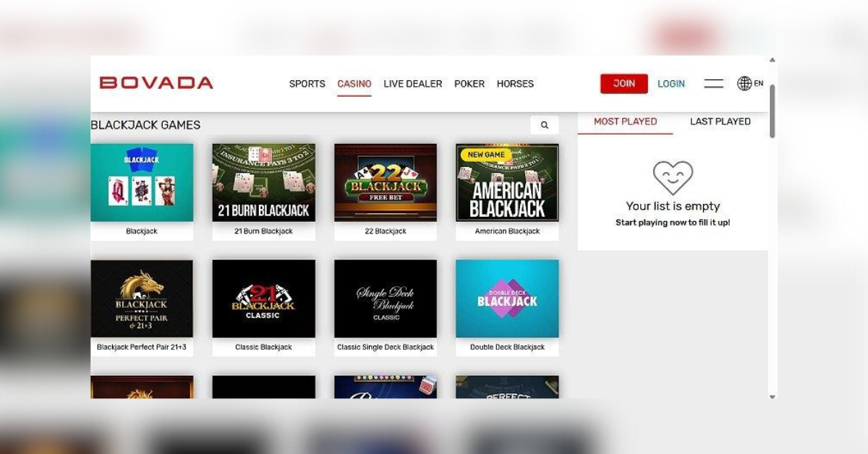Click the Login link

pos(671,84)
